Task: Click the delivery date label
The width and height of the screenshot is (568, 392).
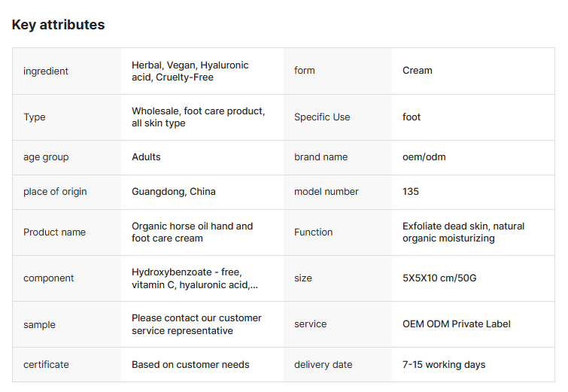Action: [x=323, y=364]
